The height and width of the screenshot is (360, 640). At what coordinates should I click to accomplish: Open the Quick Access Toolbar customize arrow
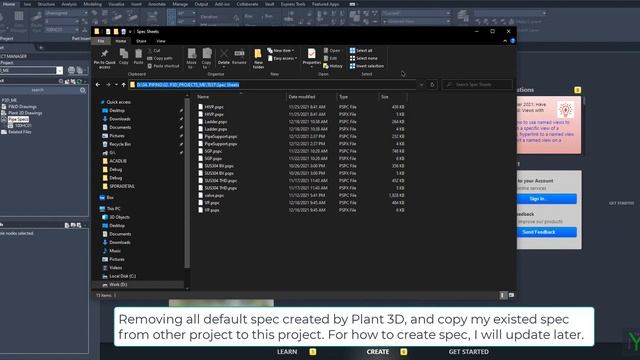point(130,31)
